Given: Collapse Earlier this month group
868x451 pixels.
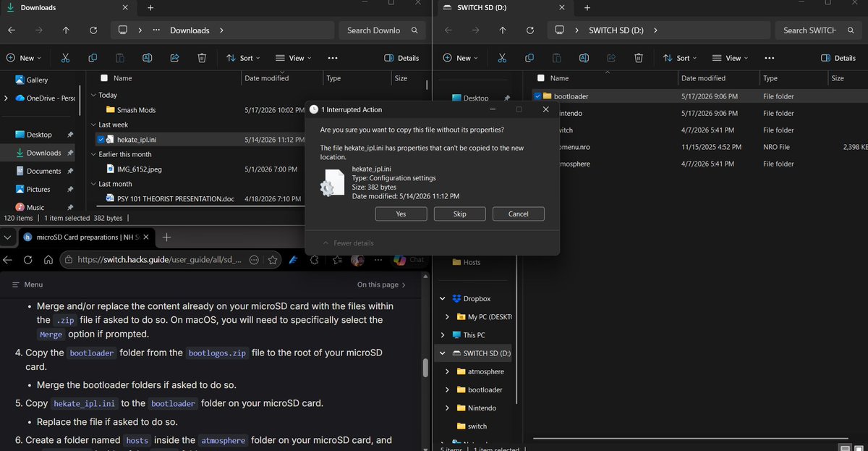Looking at the screenshot, I should [93, 154].
